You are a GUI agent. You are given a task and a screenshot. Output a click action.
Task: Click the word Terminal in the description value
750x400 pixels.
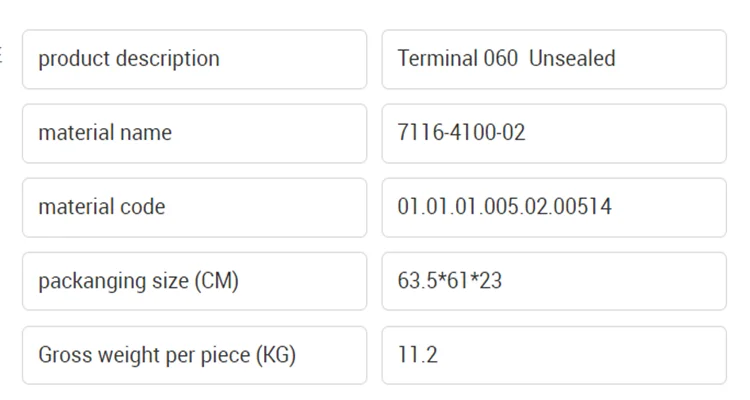pyautogui.click(x=438, y=59)
